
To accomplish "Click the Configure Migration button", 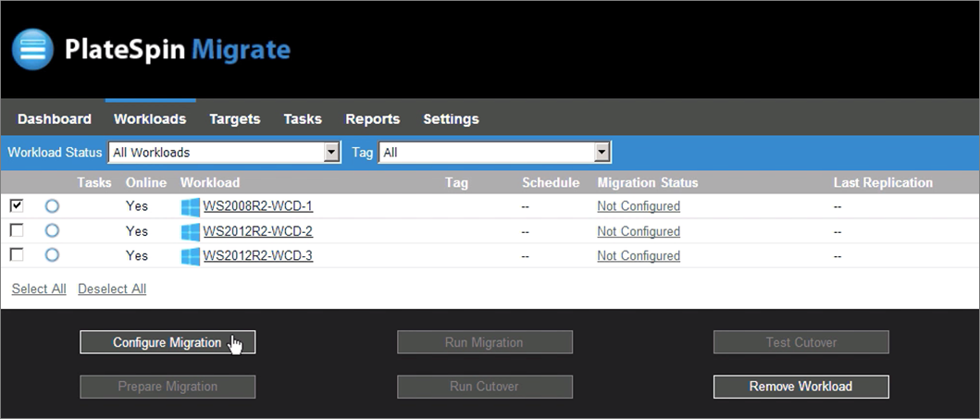I will [x=167, y=342].
